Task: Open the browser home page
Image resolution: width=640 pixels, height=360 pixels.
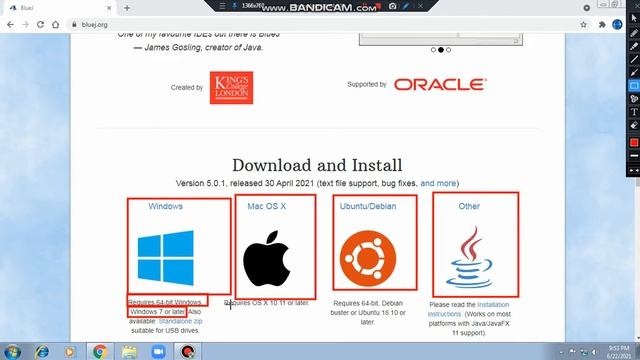Action: (x=56, y=24)
